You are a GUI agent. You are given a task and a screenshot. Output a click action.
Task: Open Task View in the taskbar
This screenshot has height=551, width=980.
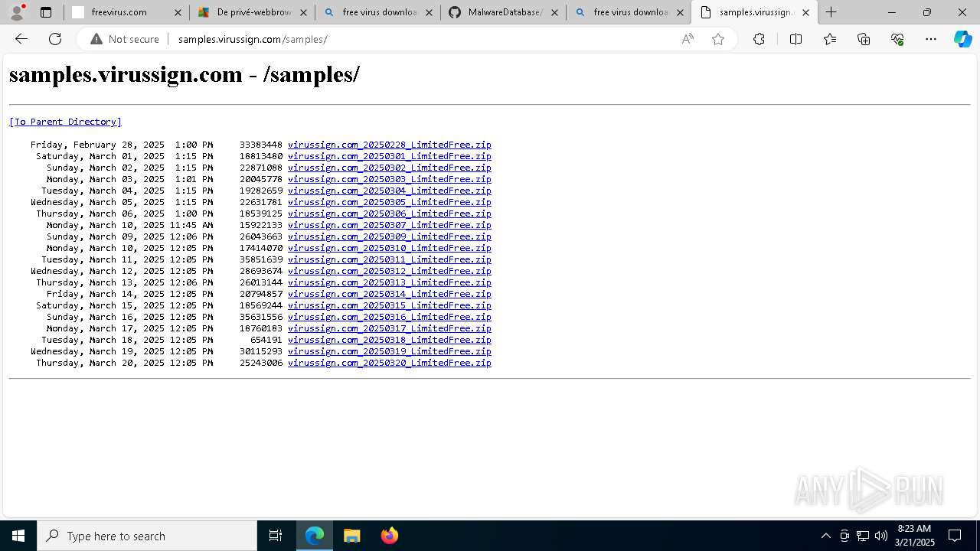(x=276, y=536)
